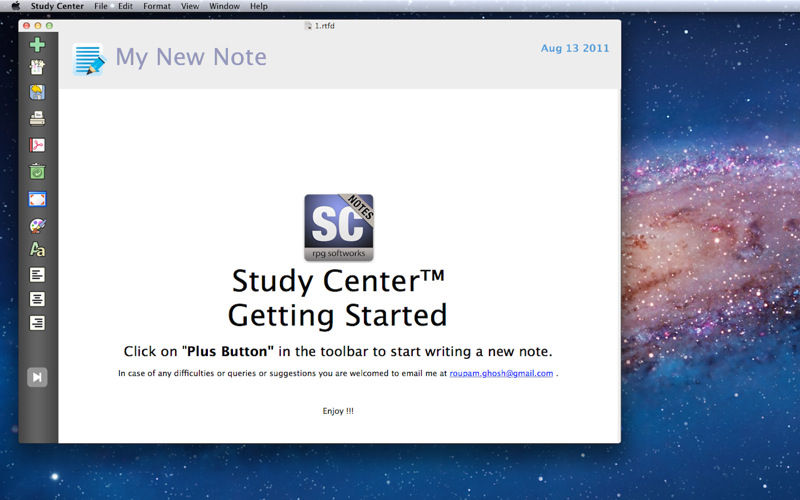The image size is (800, 500).
Task: Align text left
Action: coord(37,275)
